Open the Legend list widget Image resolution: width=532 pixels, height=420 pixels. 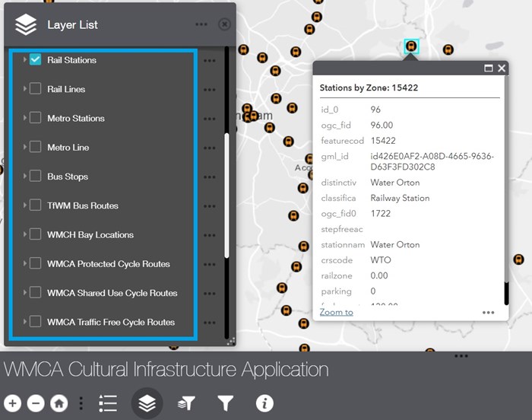(107, 403)
